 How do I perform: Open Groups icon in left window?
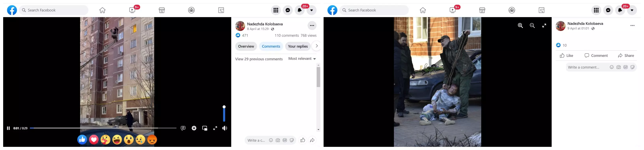coord(192,10)
